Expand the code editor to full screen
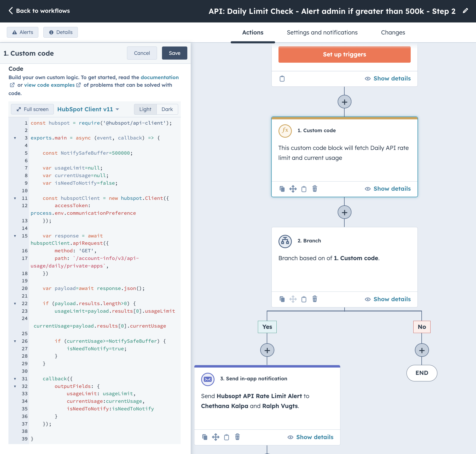This screenshot has width=476, height=454. (32, 109)
